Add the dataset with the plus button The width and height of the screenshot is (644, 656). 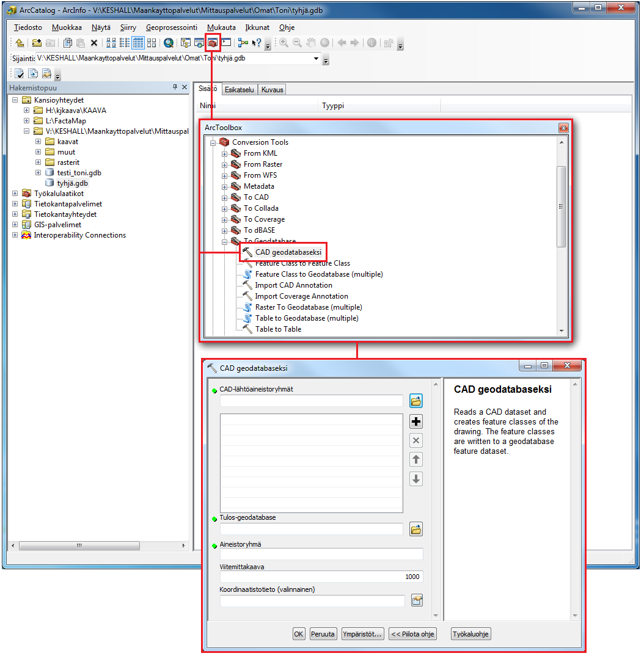(x=416, y=421)
